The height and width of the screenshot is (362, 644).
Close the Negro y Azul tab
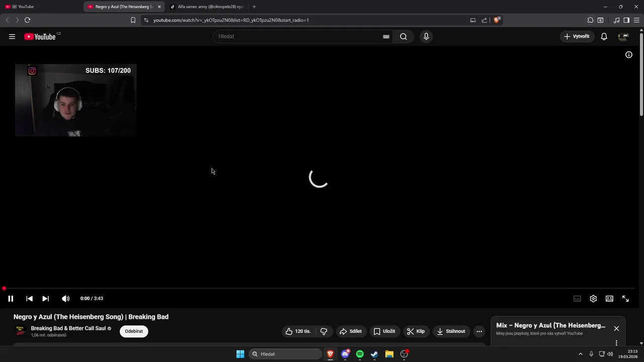coord(159,7)
